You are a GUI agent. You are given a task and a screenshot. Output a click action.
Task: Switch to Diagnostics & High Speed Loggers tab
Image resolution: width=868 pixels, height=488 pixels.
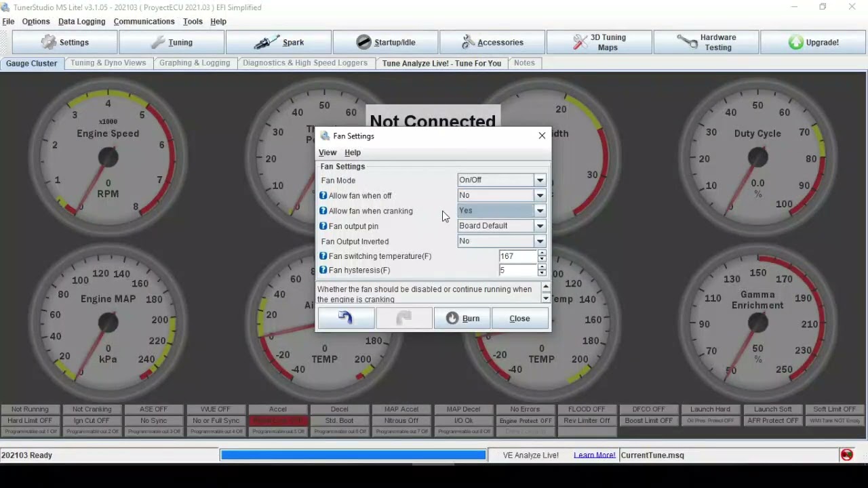(305, 63)
